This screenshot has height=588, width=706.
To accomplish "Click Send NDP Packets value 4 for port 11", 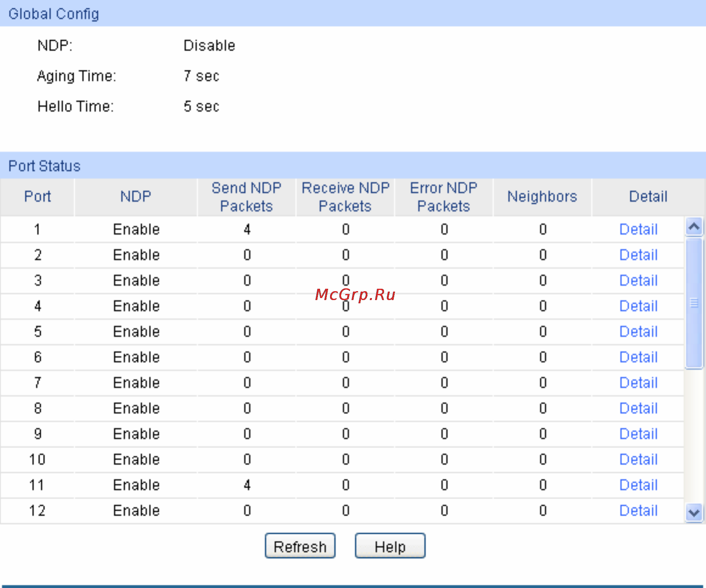I will 247,485.
